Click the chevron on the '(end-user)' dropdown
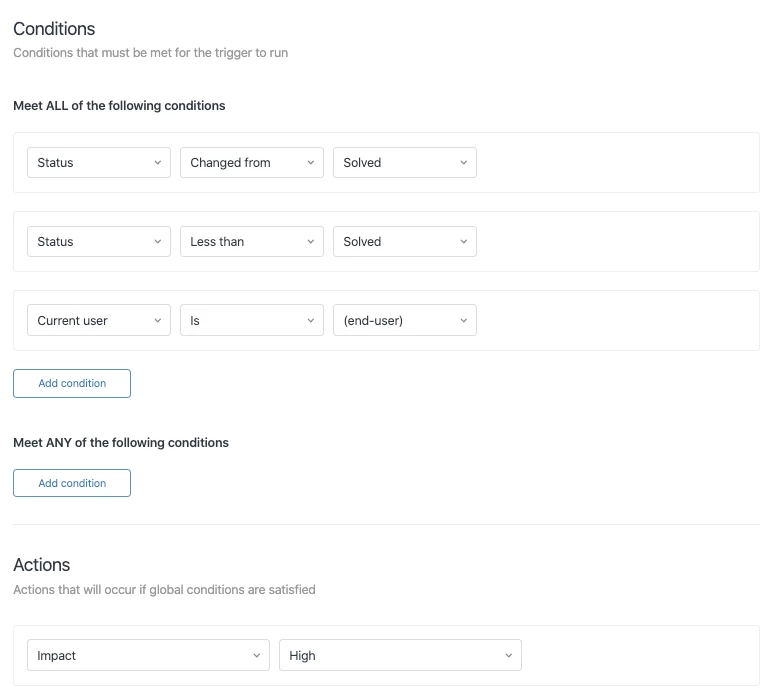The image size is (773, 697). point(464,321)
